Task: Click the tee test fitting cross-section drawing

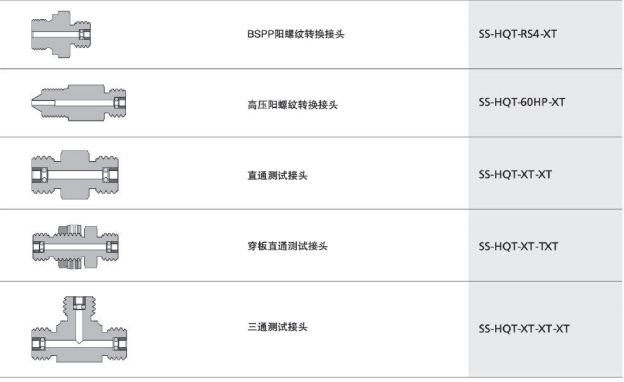Action: coord(79,329)
